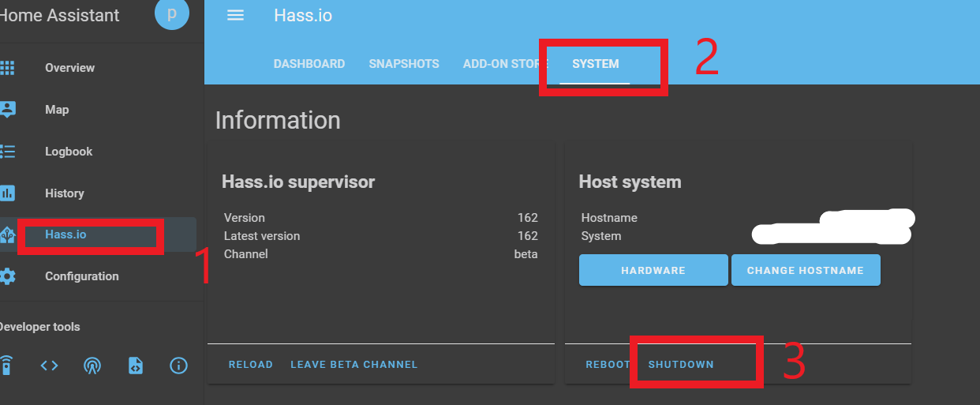Click the 'beta' channel value
Screen dimensions: 980x405
526,254
